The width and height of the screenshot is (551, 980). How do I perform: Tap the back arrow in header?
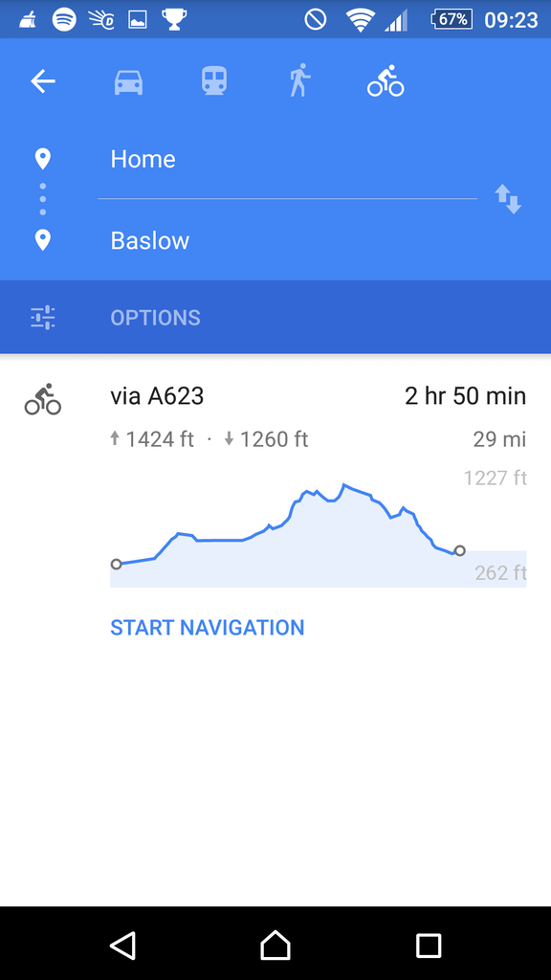click(x=43, y=81)
